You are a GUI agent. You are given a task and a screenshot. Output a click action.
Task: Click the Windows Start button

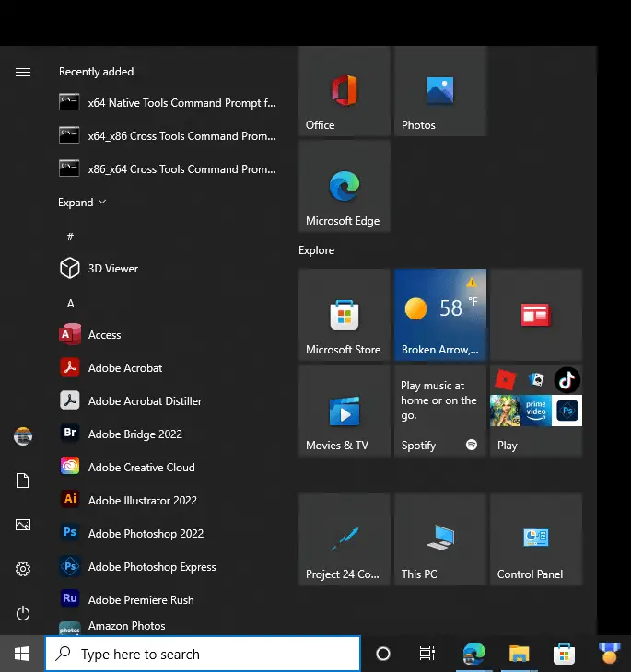(x=22, y=654)
